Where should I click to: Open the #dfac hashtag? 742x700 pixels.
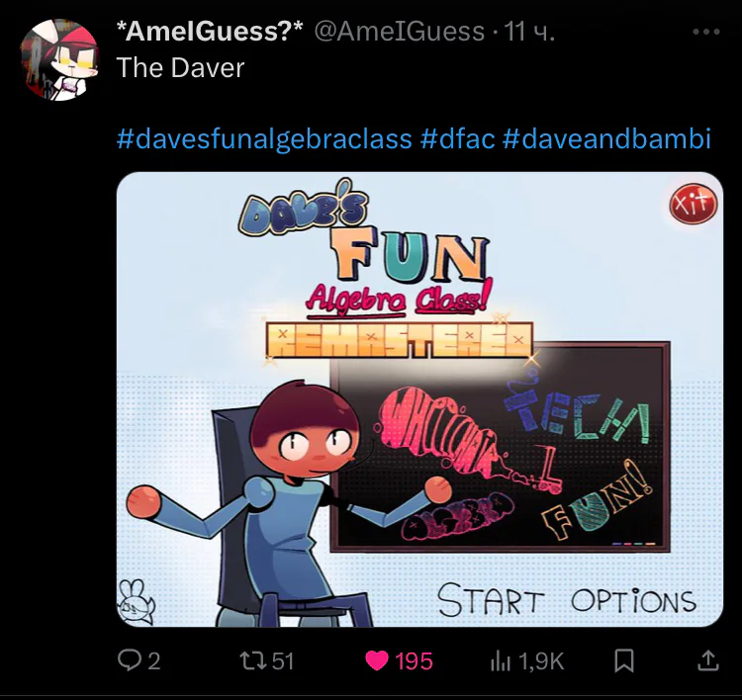457,138
